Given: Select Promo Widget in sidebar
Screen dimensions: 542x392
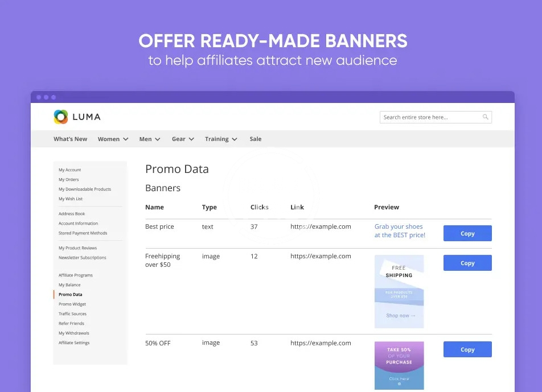Looking at the screenshot, I should click(x=72, y=304).
